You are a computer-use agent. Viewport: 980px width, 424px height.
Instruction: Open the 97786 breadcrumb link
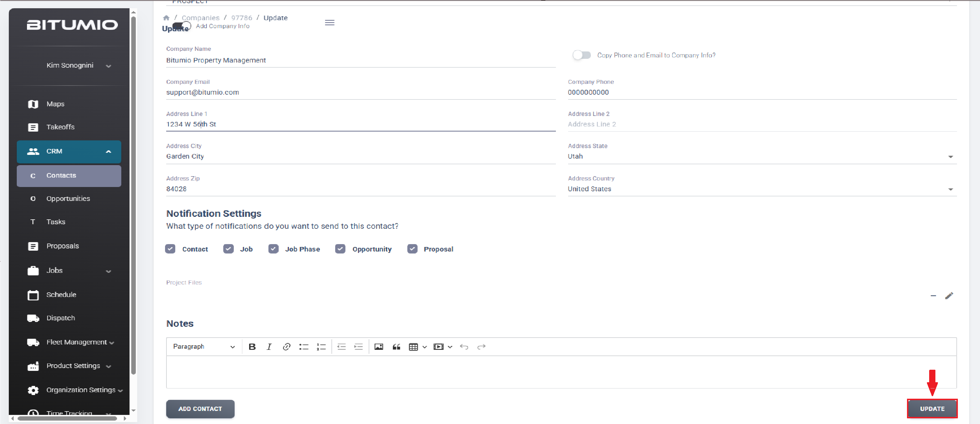click(x=241, y=18)
